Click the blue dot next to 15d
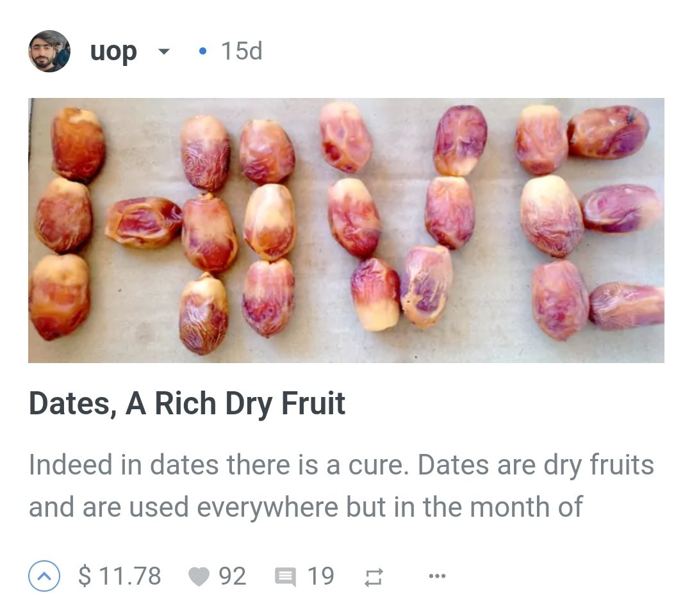692x616 pixels. pyautogui.click(x=202, y=51)
